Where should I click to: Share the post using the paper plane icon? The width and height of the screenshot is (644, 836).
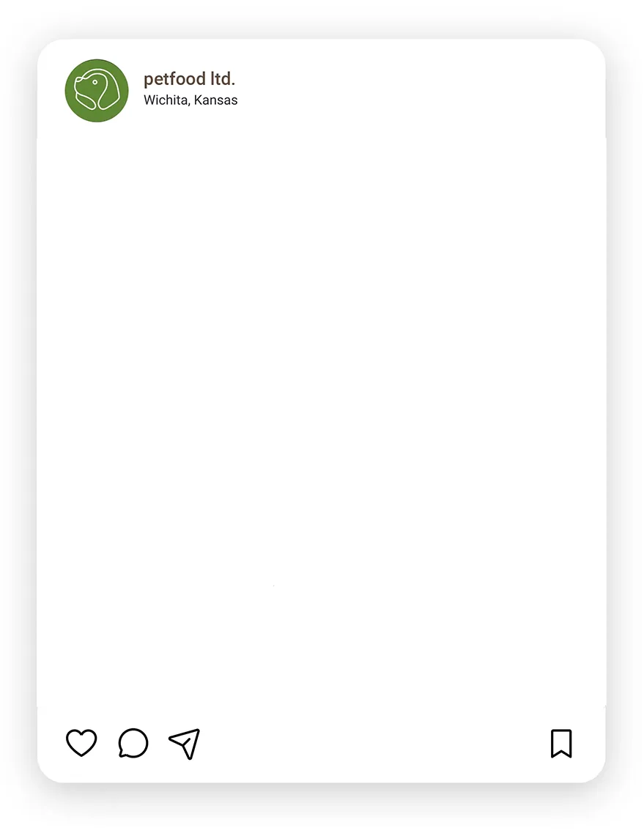click(185, 743)
